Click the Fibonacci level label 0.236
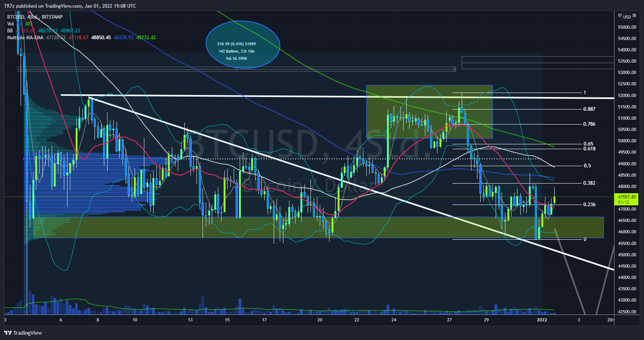 pos(589,205)
